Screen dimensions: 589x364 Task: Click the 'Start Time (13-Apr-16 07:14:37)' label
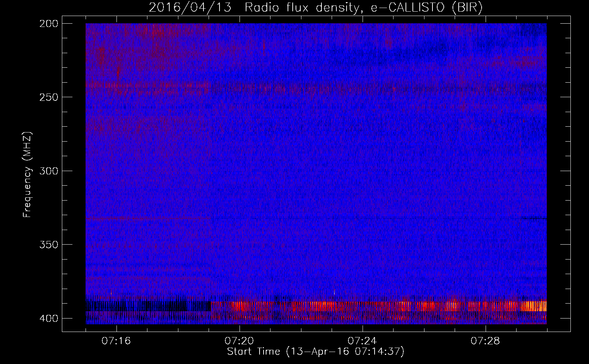pyautogui.click(x=316, y=352)
